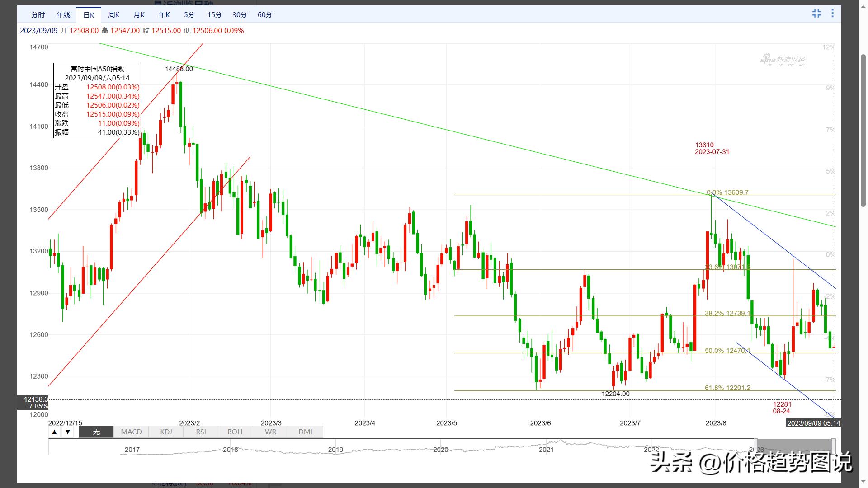The height and width of the screenshot is (488, 868).
Task: Select the 年K yearly candlestick tab
Action: 164,15
